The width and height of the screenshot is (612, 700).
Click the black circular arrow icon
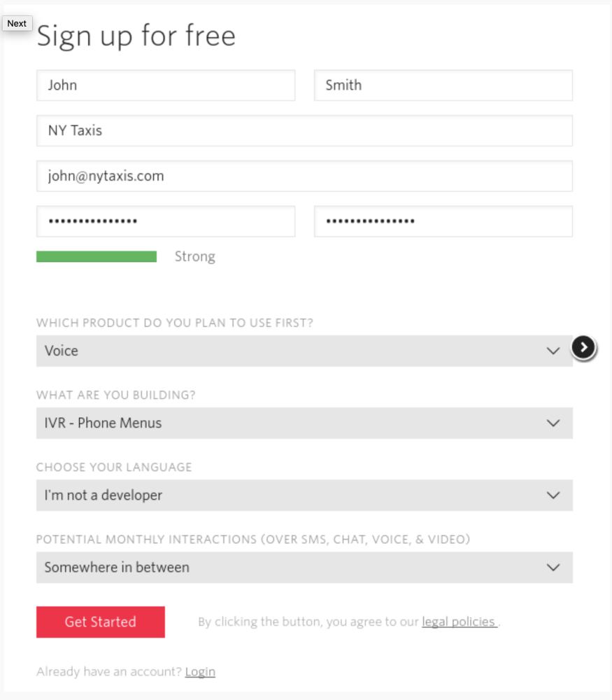click(x=584, y=347)
